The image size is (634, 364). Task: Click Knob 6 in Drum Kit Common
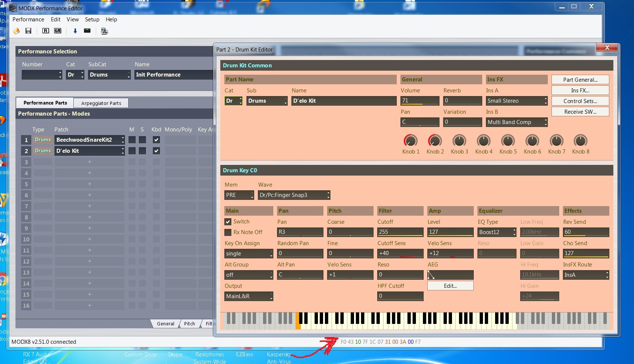click(x=532, y=141)
